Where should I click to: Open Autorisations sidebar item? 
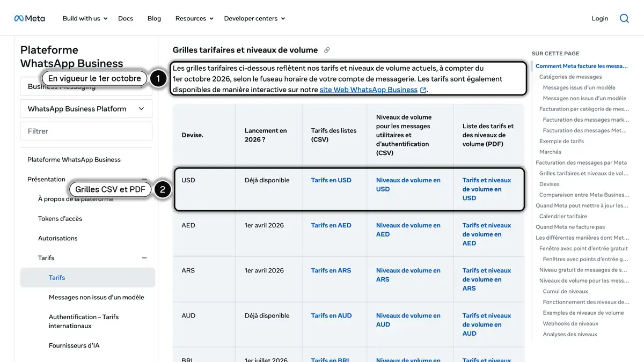tap(58, 238)
